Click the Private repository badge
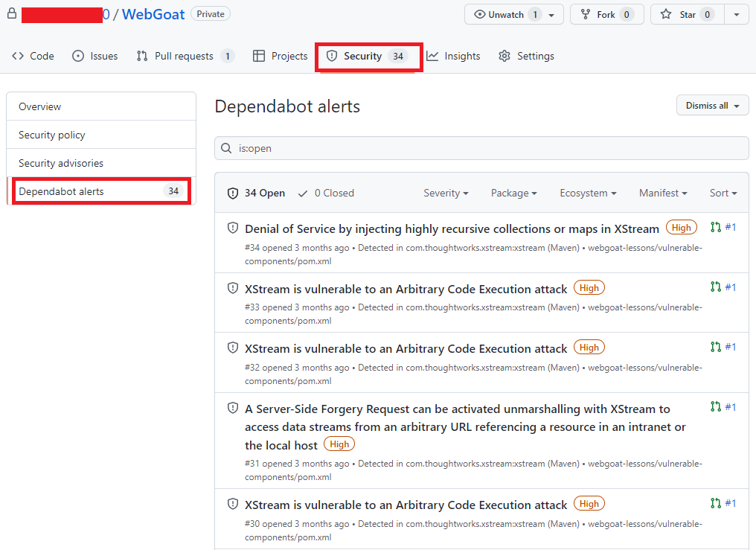Image resolution: width=756 pixels, height=550 pixels. coord(211,14)
